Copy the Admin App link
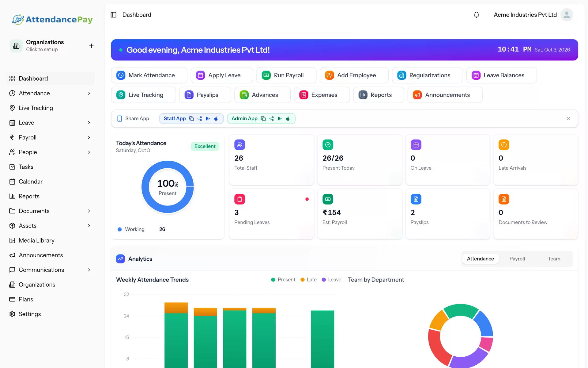 point(263,119)
